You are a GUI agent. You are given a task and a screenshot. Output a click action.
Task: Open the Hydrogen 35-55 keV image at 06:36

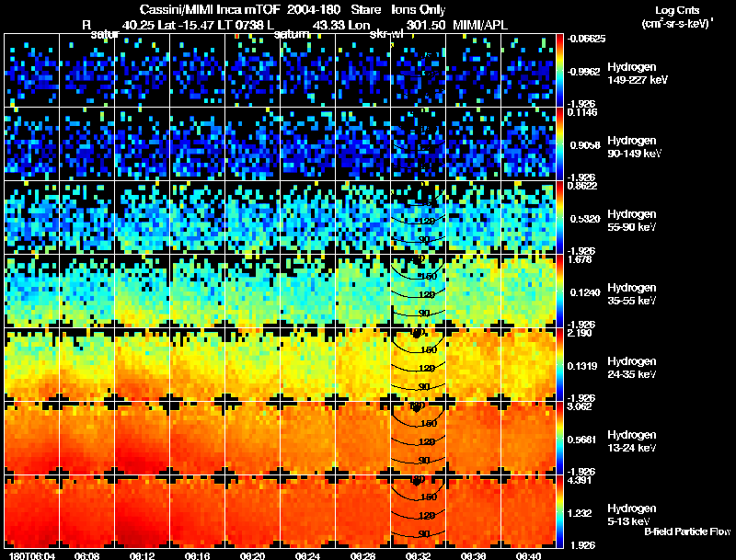[x=473, y=291]
